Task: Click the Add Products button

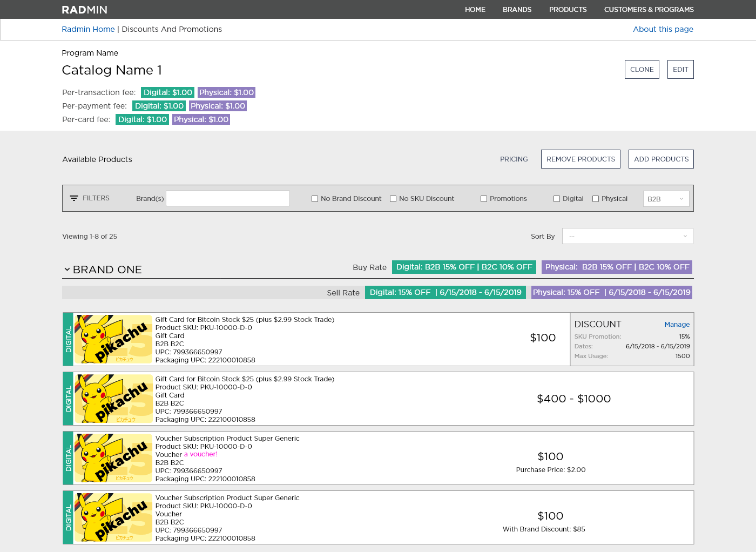Action: tap(661, 159)
